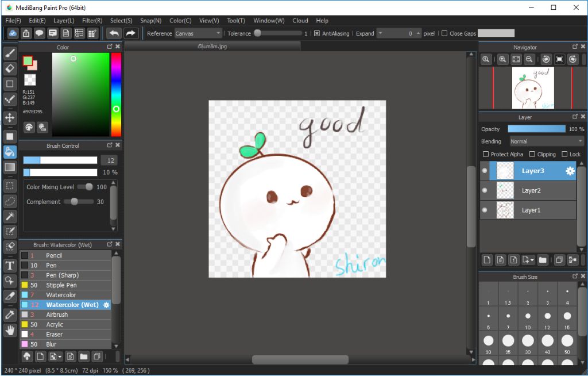Image resolution: width=588 pixels, height=376 pixels.
Task: Click the export/share icon in the toolbar
Action: coord(26,33)
